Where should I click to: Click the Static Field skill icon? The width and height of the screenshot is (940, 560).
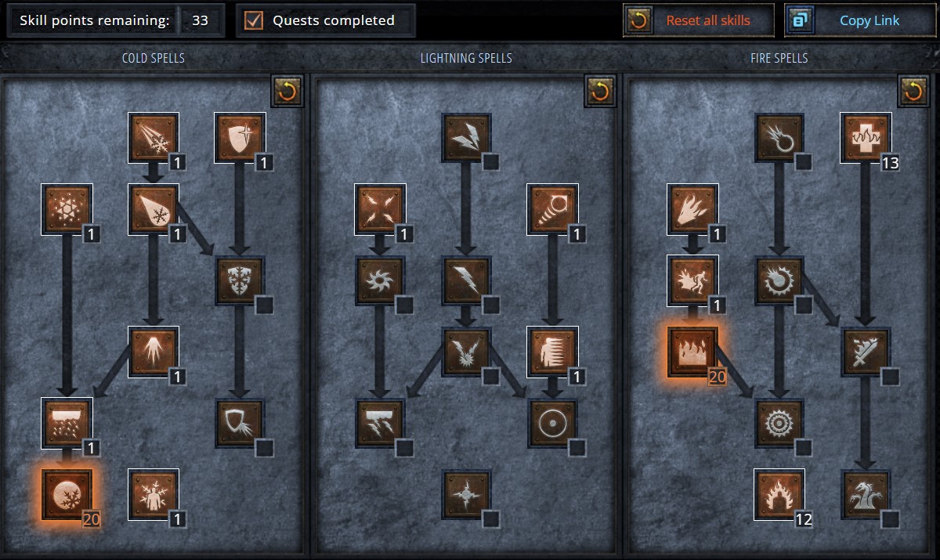click(x=381, y=209)
